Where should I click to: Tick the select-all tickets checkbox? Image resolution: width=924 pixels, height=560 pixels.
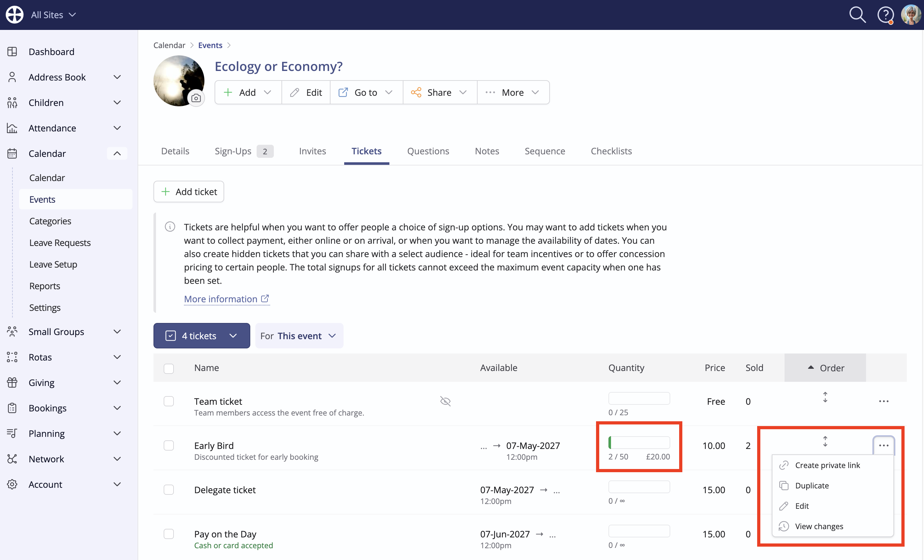[169, 368]
